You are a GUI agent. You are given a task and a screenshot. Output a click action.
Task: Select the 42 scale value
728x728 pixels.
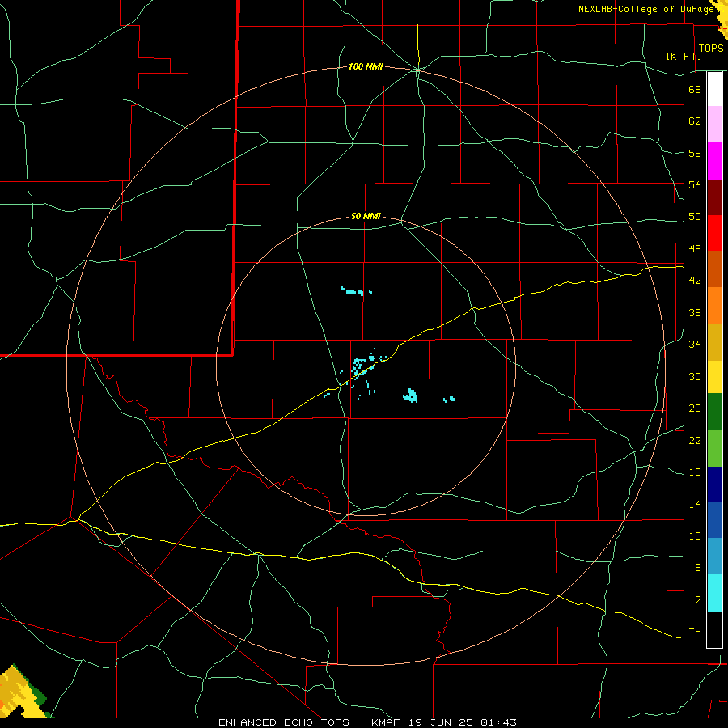tap(695, 281)
